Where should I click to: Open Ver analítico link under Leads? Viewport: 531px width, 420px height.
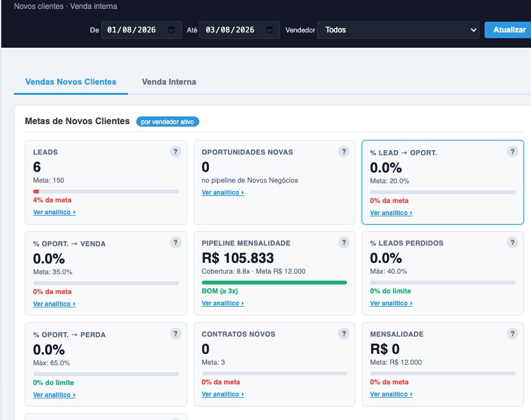[54, 212]
